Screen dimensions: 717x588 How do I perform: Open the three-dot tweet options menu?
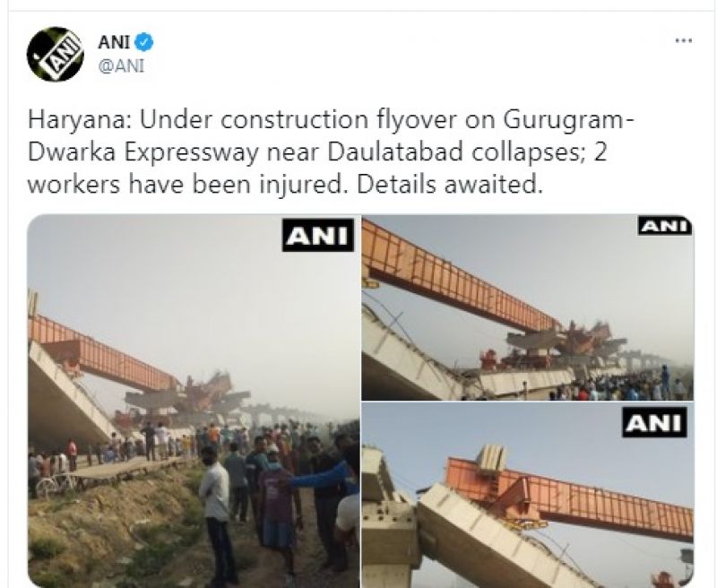pos(683,40)
